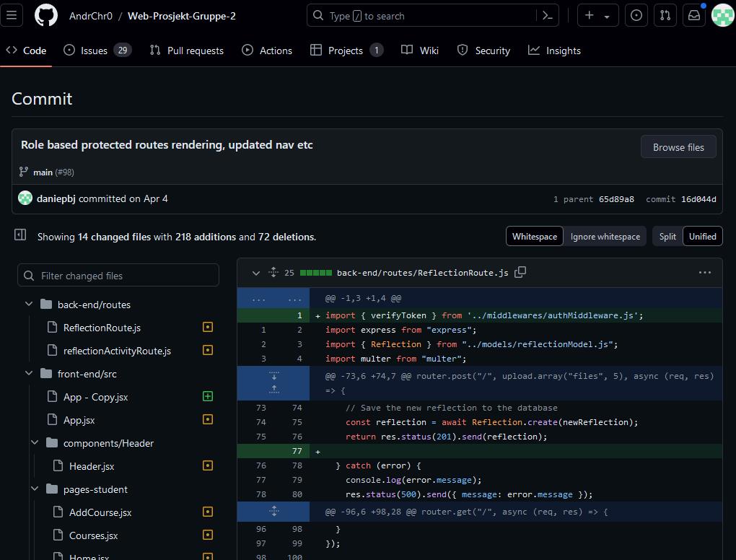Open the user avatar menu
736x560 pixels.
[x=723, y=15]
